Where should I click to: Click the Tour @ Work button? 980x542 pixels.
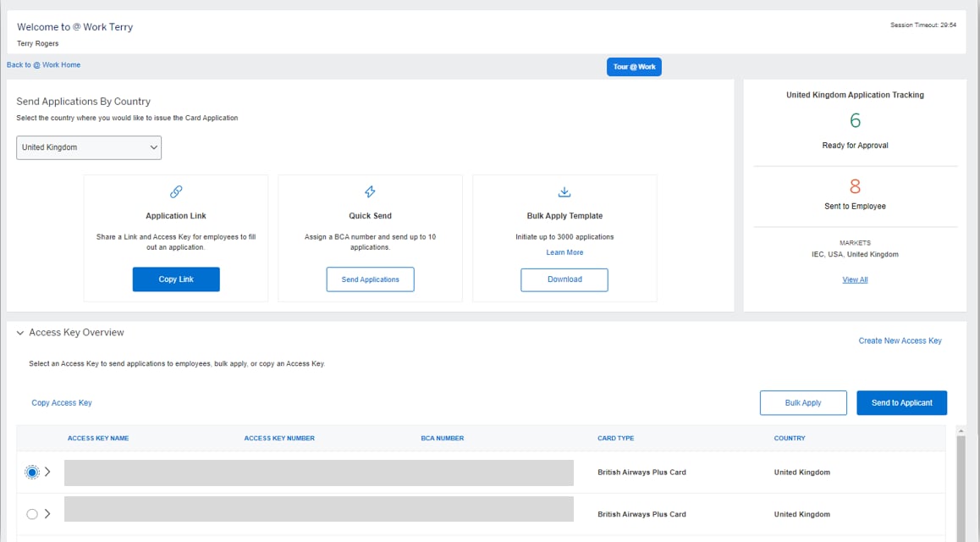(633, 65)
